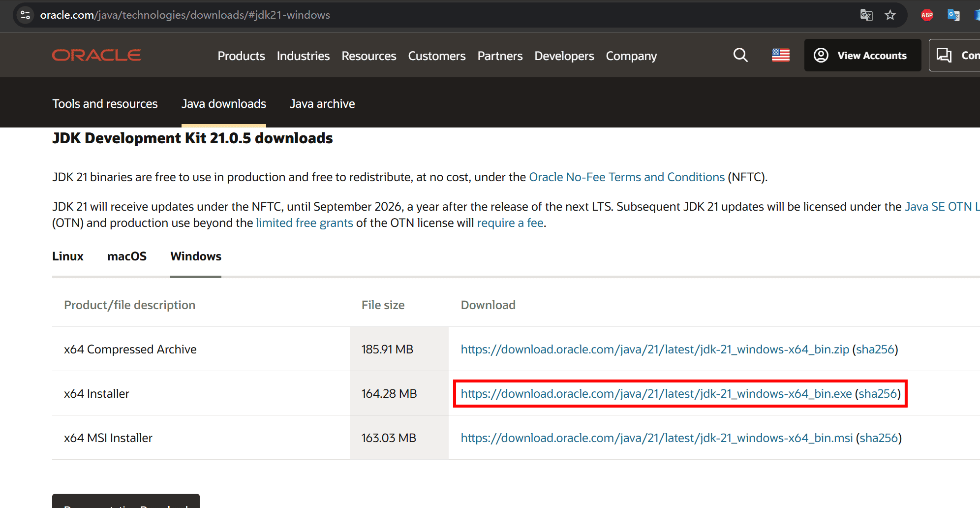Open site information icon in address bar
The image size is (980, 508).
point(25,15)
